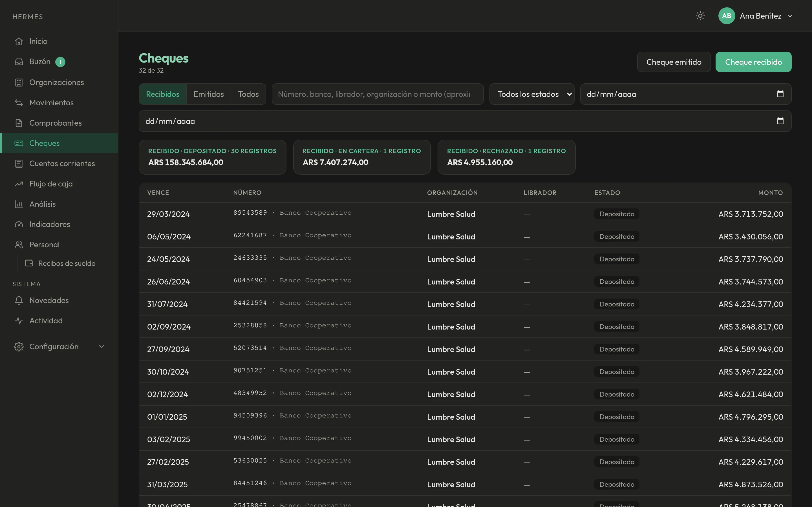
Task: Expand the Configuración section chevron
Action: pyautogui.click(x=101, y=346)
